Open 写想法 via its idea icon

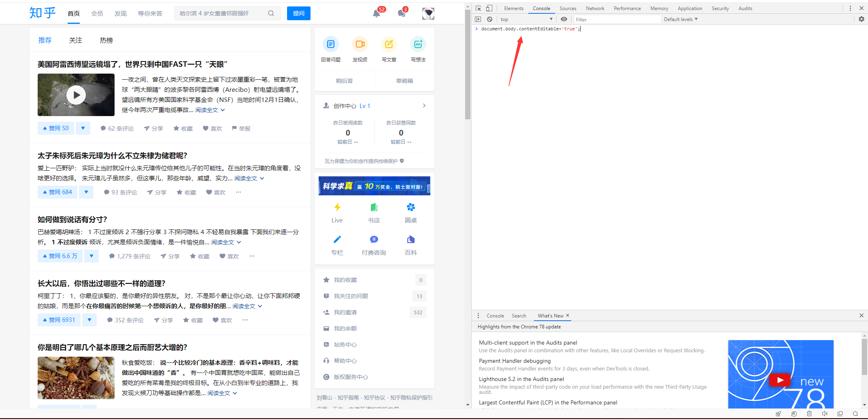(418, 44)
